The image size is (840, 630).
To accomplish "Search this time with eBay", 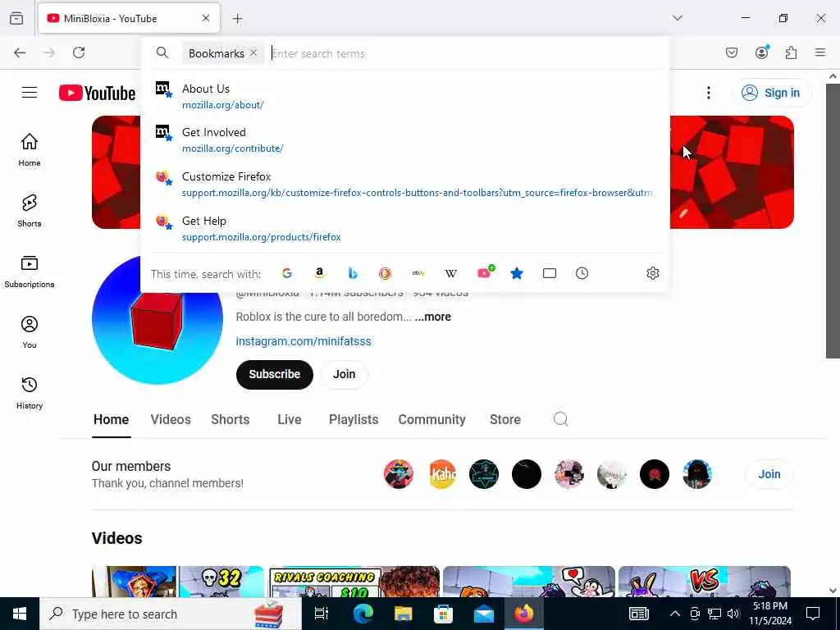I will (x=418, y=273).
